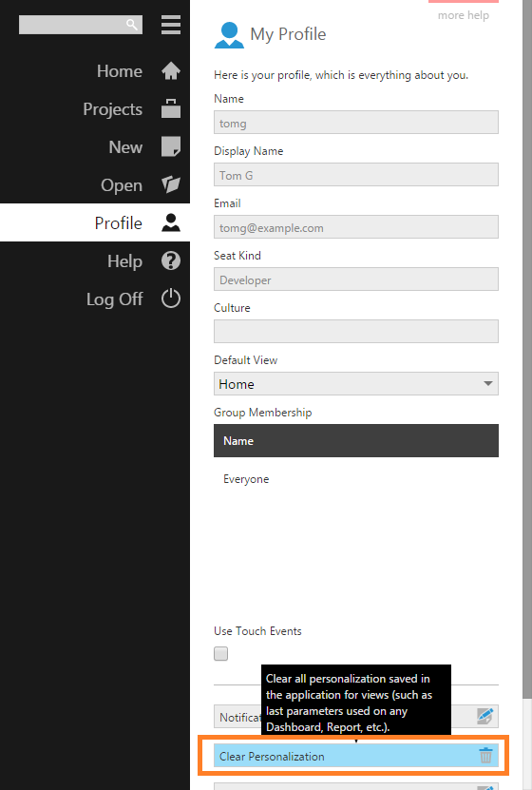
Task: Select the Profile menu item
Action: (x=95, y=222)
